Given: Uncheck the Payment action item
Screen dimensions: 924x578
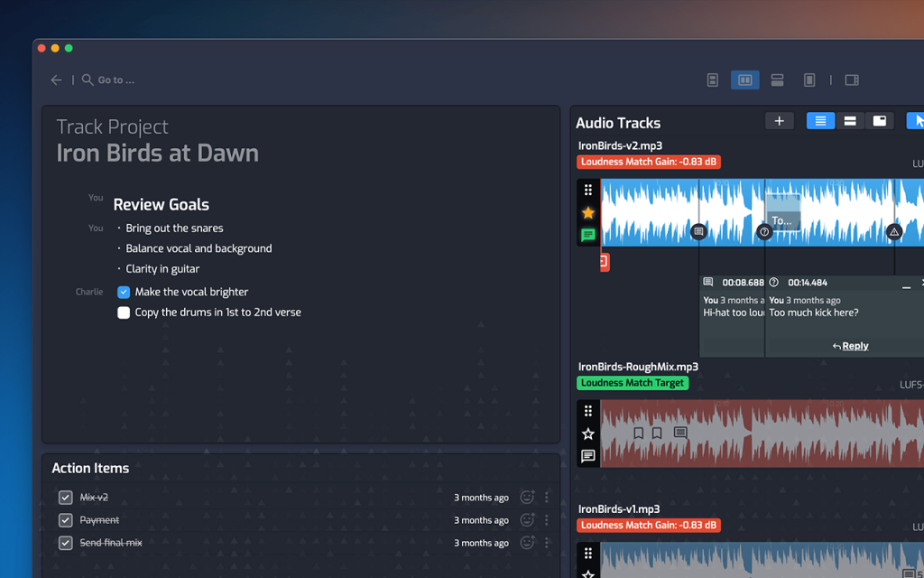Looking at the screenshot, I should pyautogui.click(x=66, y=520).
